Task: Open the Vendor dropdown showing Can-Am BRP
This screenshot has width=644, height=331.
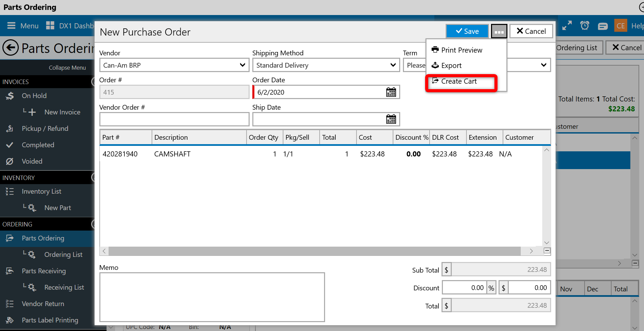Action: (174, 65)
